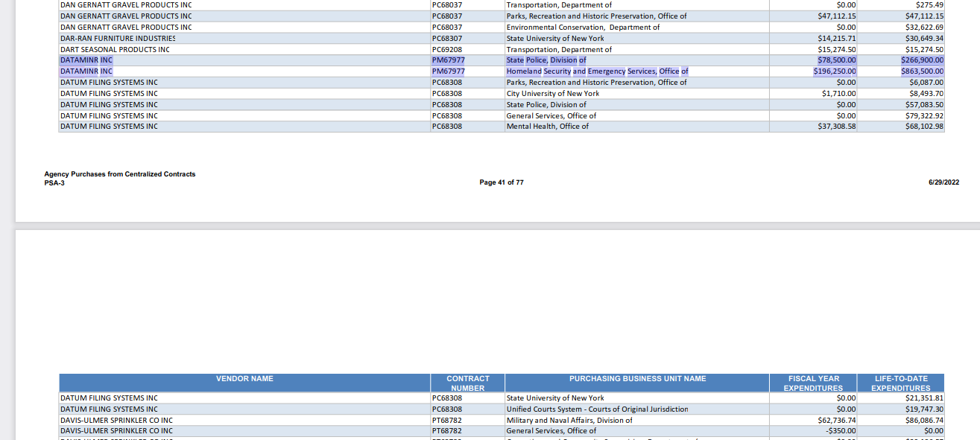The height and width of the screenshot is (440, 980).
Task: Click the $6,087.00 life-to-date amount
Action: click(926, 83)
